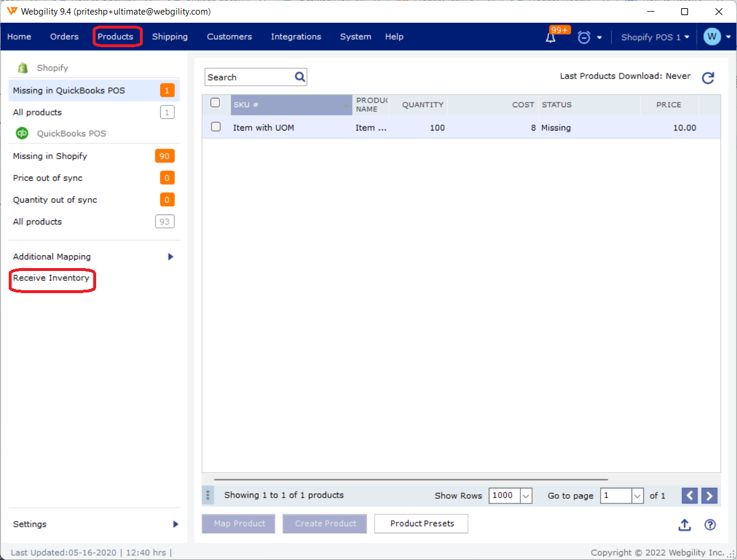Sort by PRICE column header
Image resolution: width=737 pixels, height=560 pixels.
point(669,105)
